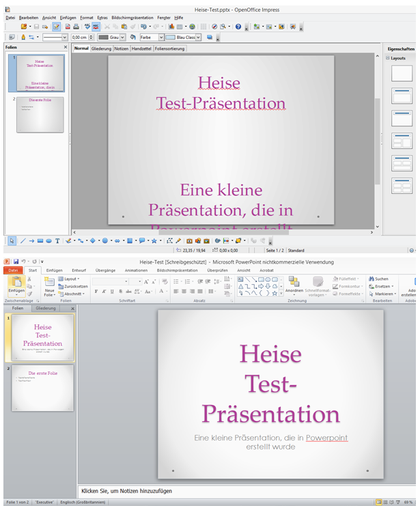
Task: Choose the blank layout in Impress Layouts
Action: [402, 74]
